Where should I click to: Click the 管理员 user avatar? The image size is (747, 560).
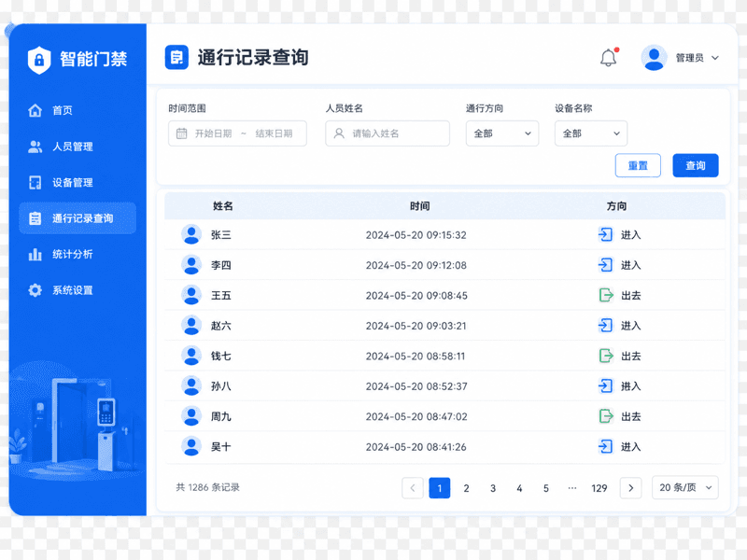(x=654, y=58)
